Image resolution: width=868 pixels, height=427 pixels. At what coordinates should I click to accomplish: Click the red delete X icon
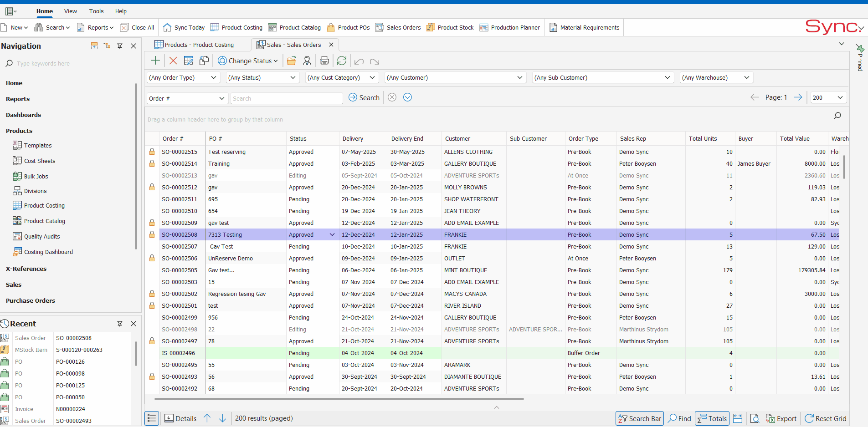(x=173, y=61)
